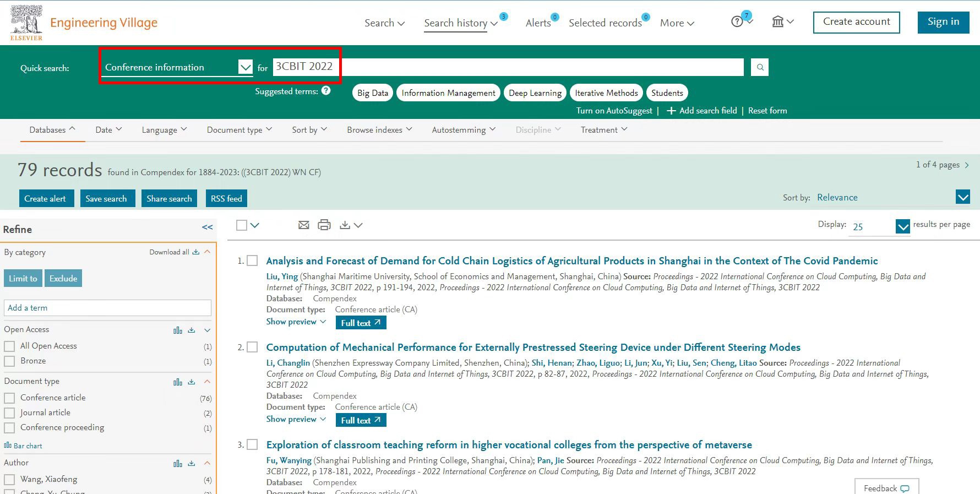Click the Add search field plus icon
Image resolution: width=980 pixels, height=494 pixels.
[x=671, y=111]
